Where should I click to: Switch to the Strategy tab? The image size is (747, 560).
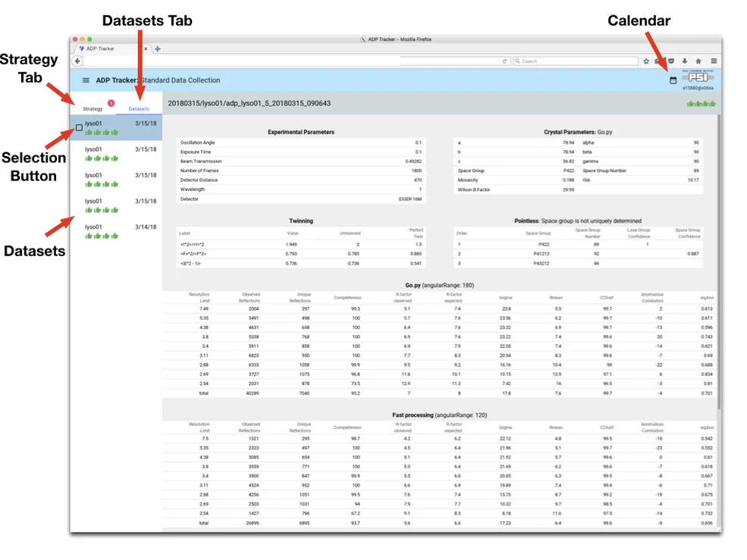[93, 108]
